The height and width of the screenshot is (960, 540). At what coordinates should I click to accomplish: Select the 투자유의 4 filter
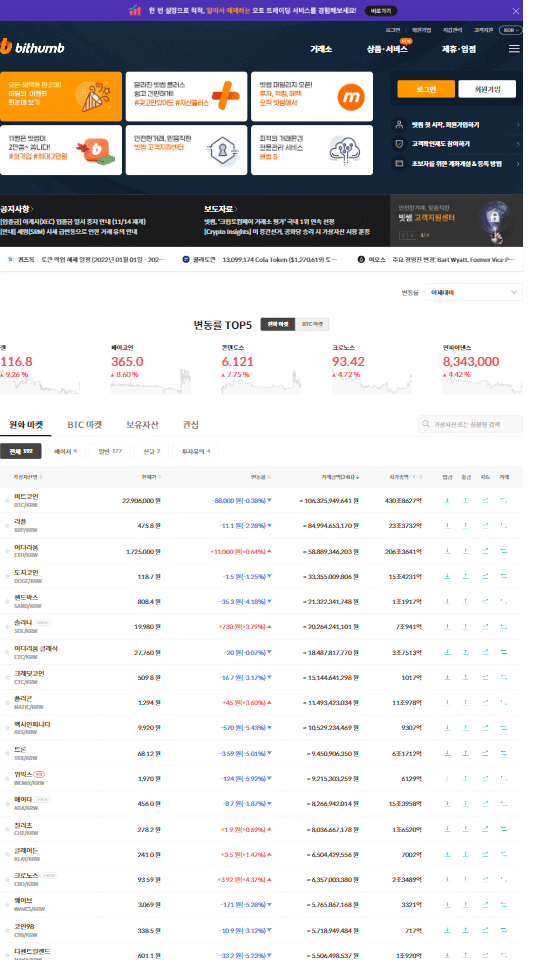coord(195,451)
